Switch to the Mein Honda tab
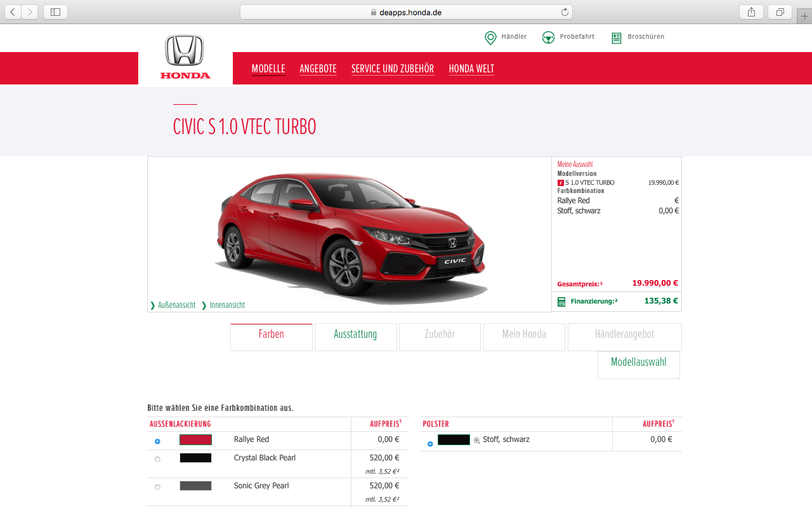 tap(524, 337)
